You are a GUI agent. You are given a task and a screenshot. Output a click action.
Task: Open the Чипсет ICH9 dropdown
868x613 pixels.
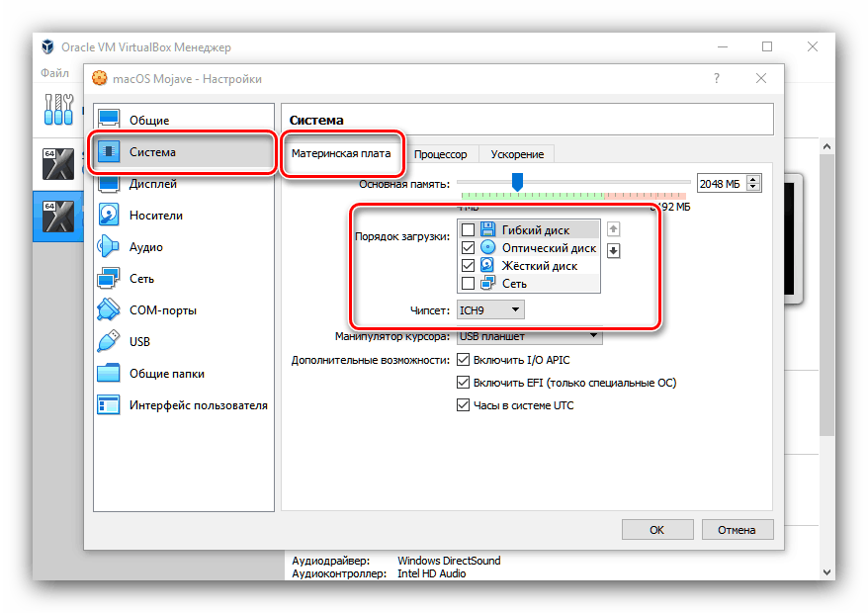pos(490,310)
